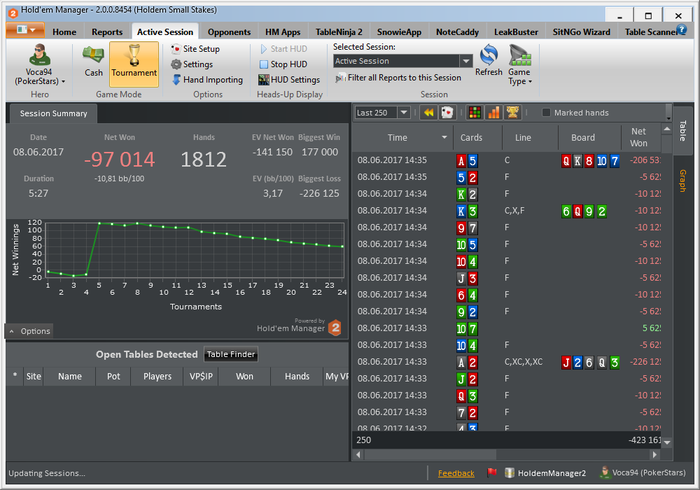Select Cash game mode
This screenshot has width=700, height=490.
point(93,63)
